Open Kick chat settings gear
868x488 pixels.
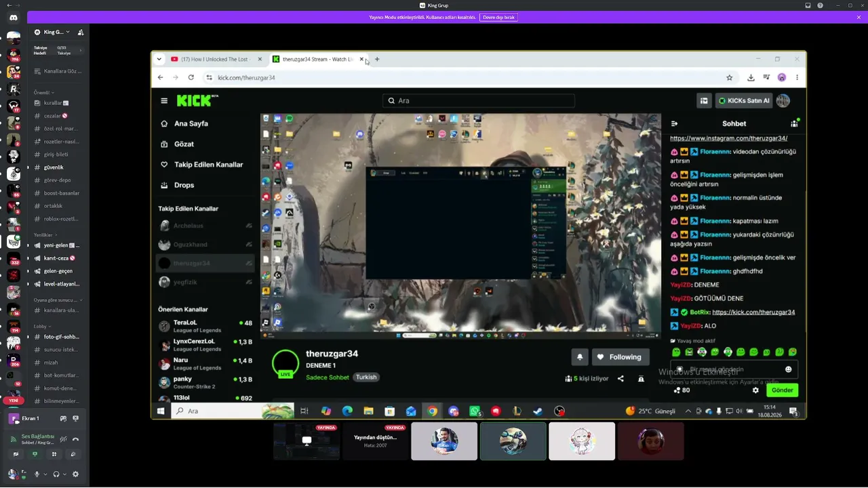point(756,390)
